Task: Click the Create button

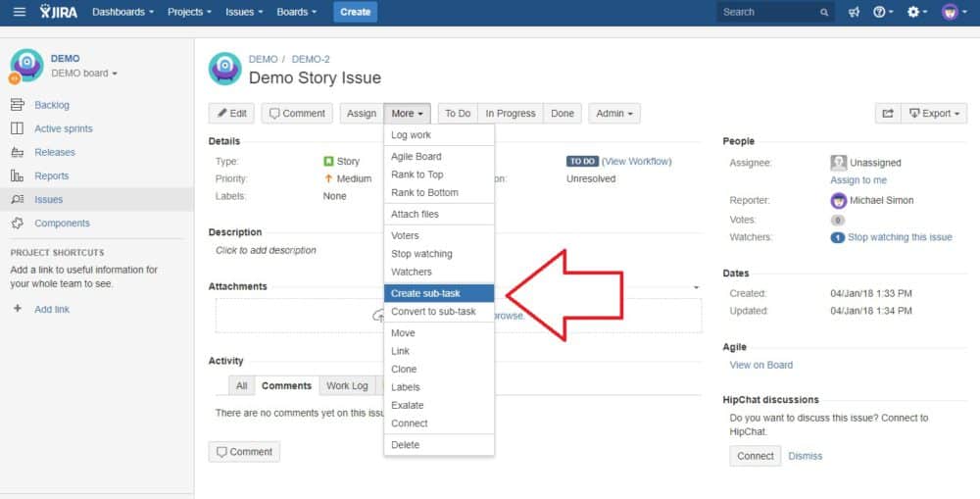Action: tap(355, 12)
